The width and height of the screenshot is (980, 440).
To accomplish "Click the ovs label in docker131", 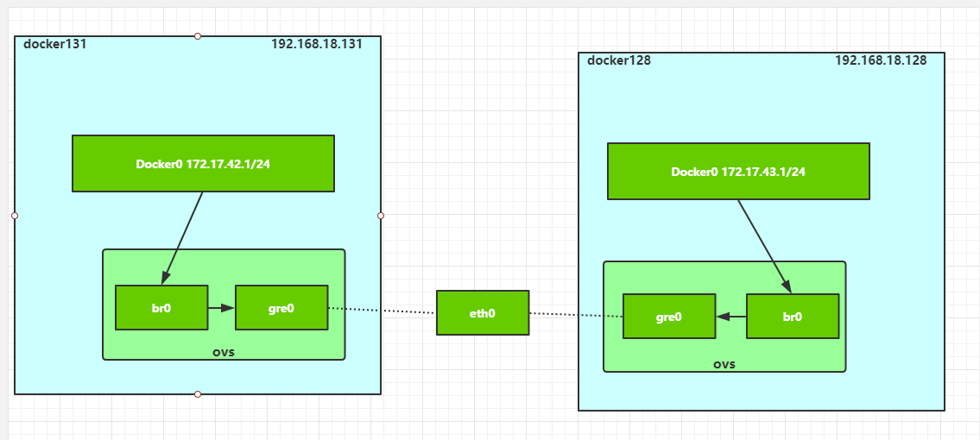I will (224, 352).
